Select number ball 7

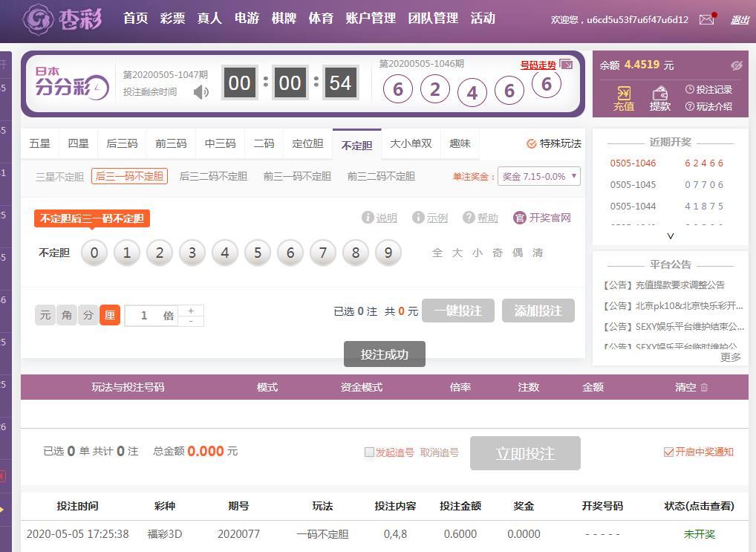point(322,253)
